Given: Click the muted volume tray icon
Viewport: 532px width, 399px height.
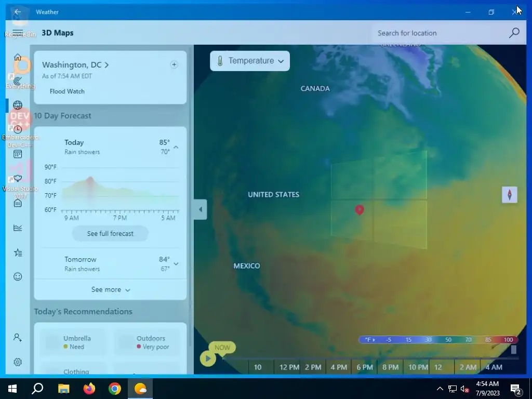Looking at the screenshot, I should tap(465, 389).
